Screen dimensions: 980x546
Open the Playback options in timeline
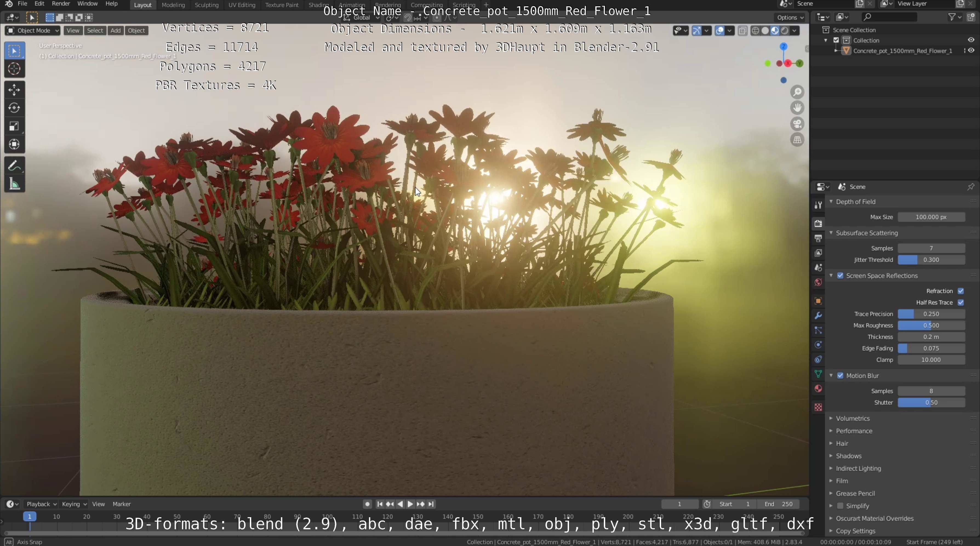click(41, 504)
